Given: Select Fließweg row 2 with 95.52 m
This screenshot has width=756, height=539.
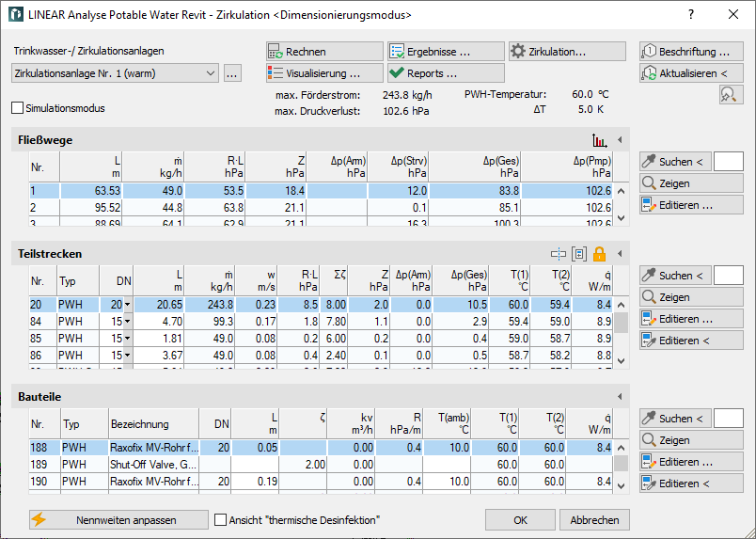Looking at the screenshot, I should click(x=321, y=208).
